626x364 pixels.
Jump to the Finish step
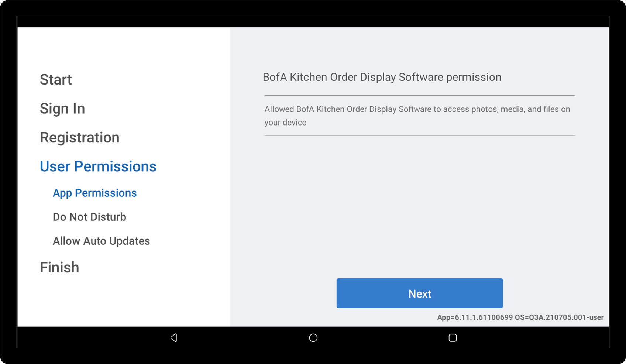click(59, 268)
